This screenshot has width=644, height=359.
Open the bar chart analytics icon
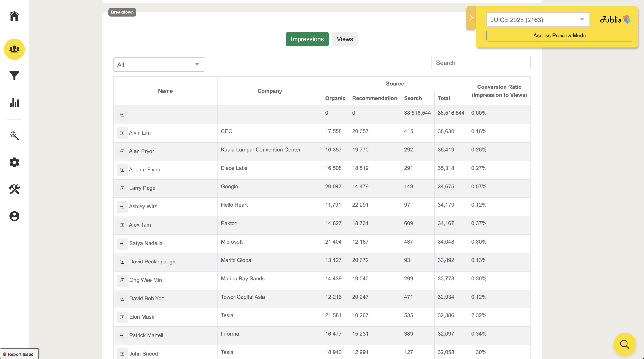[14, 102]
